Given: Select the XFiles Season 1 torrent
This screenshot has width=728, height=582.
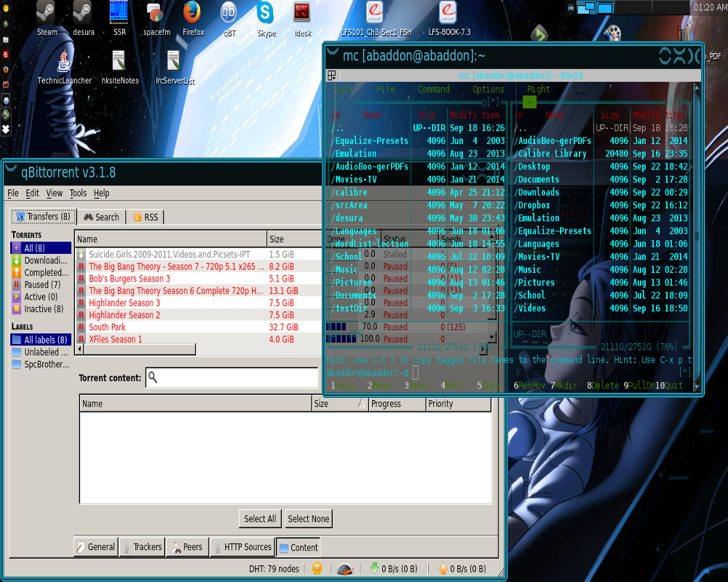Looking at the screenshot, I should tap(199, 339).
